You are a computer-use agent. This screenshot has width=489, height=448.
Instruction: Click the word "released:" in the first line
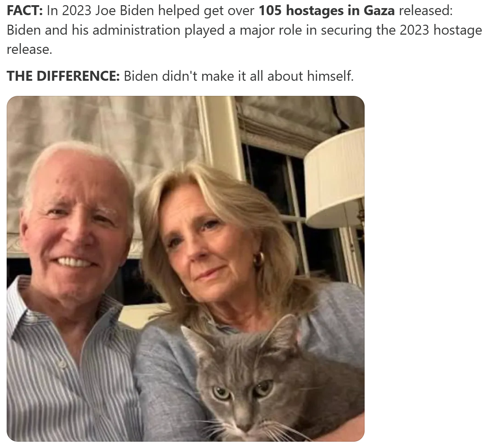[x=425, y=11]
